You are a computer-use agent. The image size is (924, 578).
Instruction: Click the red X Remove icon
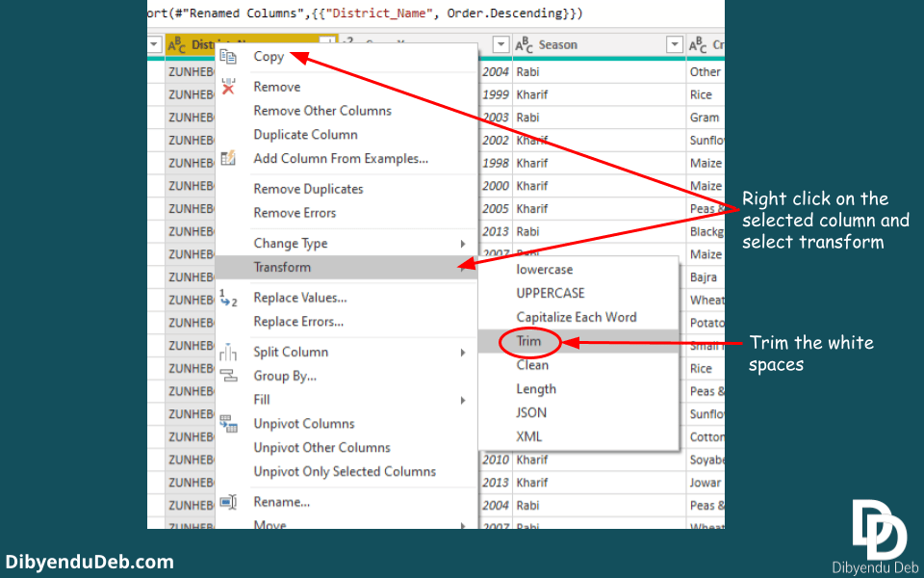pyautogui.click(x=228, y=87)
